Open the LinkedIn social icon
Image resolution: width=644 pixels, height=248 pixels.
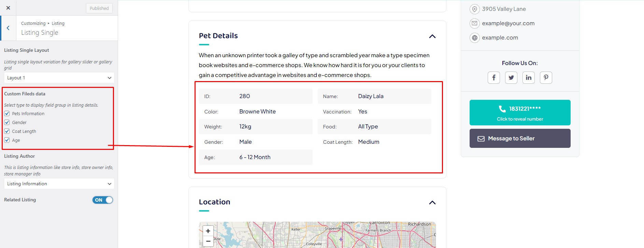529,77
